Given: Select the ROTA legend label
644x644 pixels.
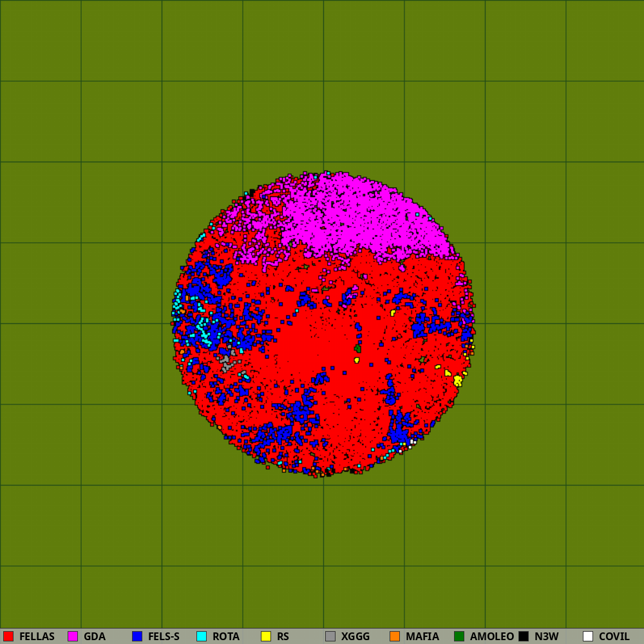Looking at the screenshot, I should tap(226, 636).
